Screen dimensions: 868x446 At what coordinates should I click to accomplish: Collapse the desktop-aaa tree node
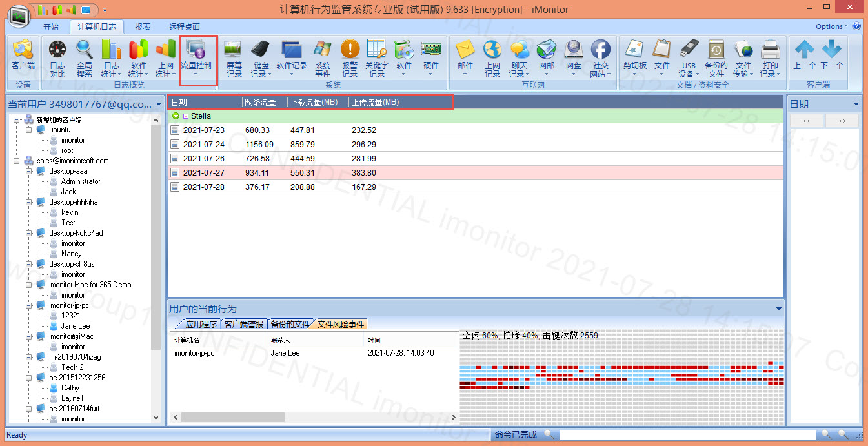point(30,171)
